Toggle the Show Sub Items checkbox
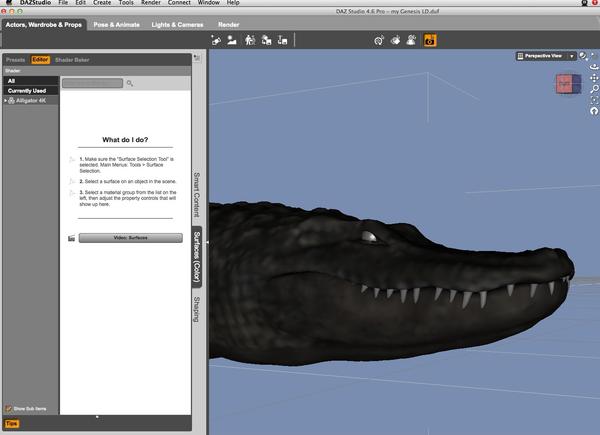600x435 pixels. pos(8,409)
